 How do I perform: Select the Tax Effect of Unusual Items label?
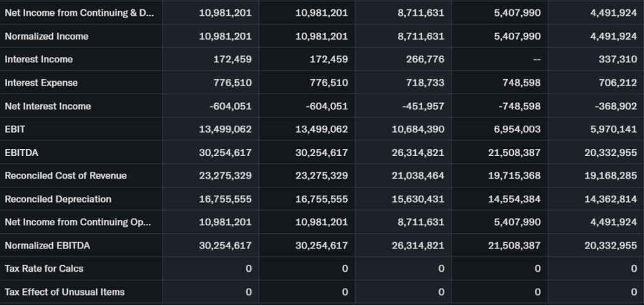tap(65, 292)
